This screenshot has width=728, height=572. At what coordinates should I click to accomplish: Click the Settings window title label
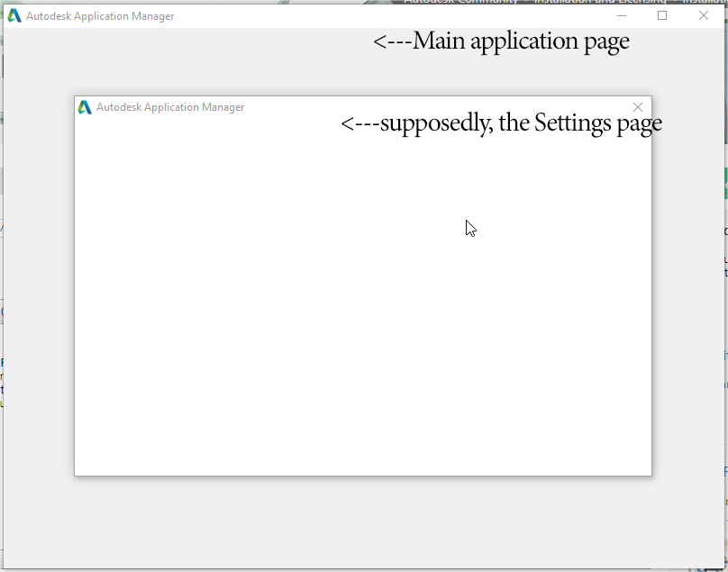pyautogui.click(x=169, y=106)
